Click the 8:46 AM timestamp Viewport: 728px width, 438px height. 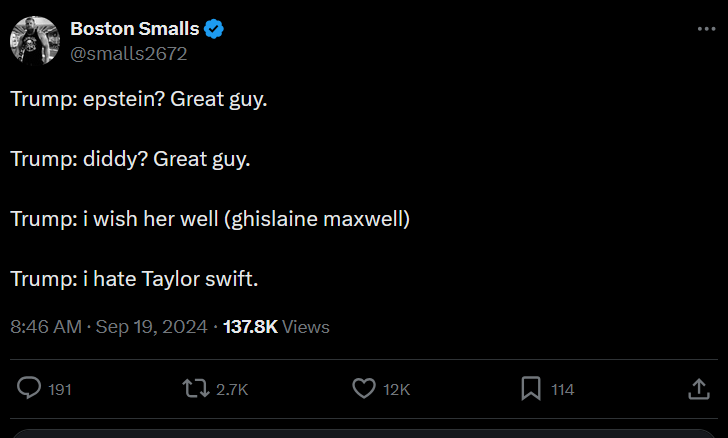coord(45,327)
